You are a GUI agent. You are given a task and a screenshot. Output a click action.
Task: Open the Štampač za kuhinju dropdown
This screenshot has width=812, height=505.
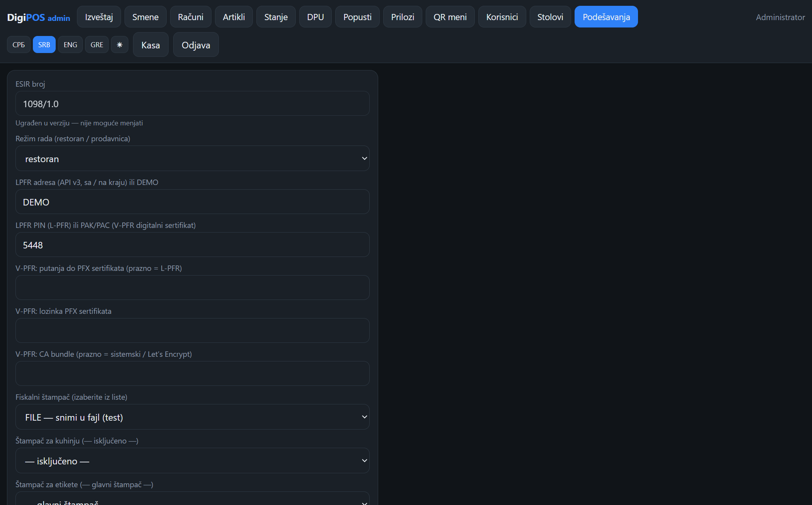coord(192,461)
